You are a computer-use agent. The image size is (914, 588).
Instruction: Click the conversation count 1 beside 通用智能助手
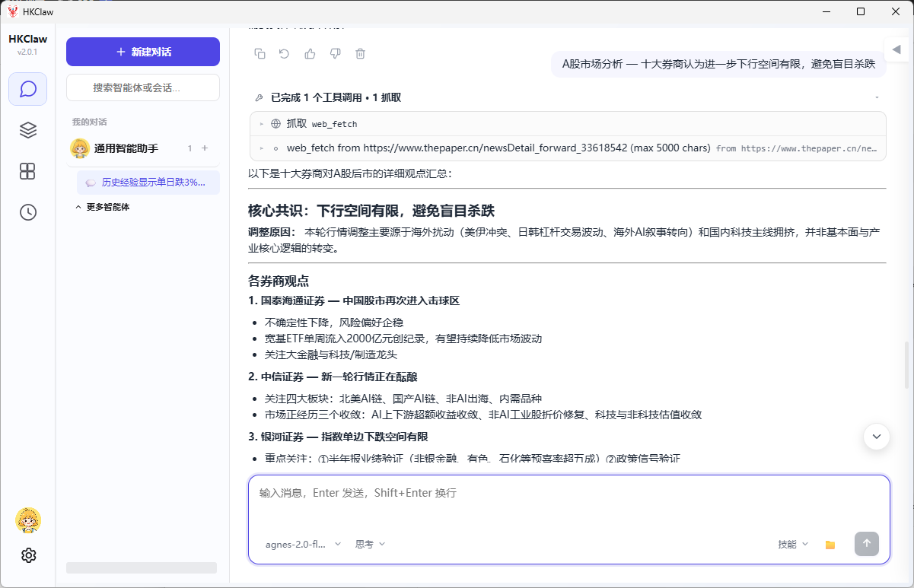click(x=190, y=148)
